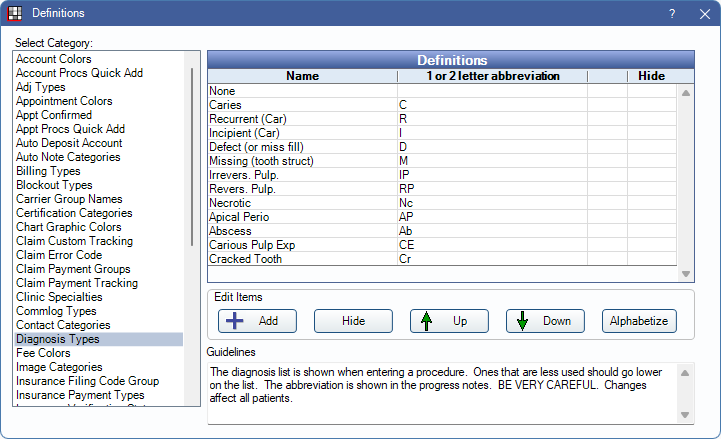Click the Abscess definition row
Image resolution: width=721 pixels, height=439 pixels.
coord(229,230)
